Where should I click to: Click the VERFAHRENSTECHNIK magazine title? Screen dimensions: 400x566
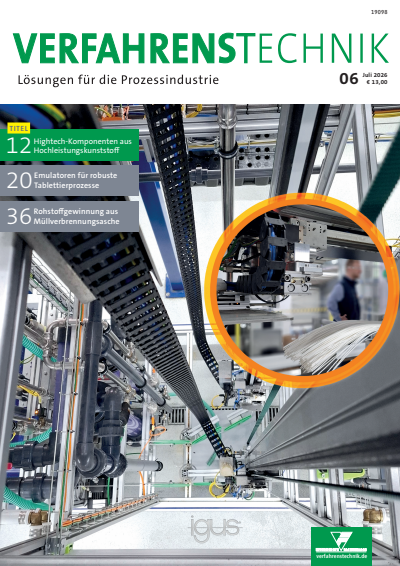tap(201, 49)
